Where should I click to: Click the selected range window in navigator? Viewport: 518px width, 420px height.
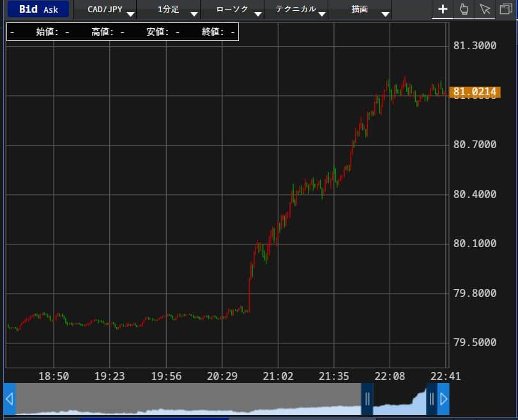click(x=399, y=399)
